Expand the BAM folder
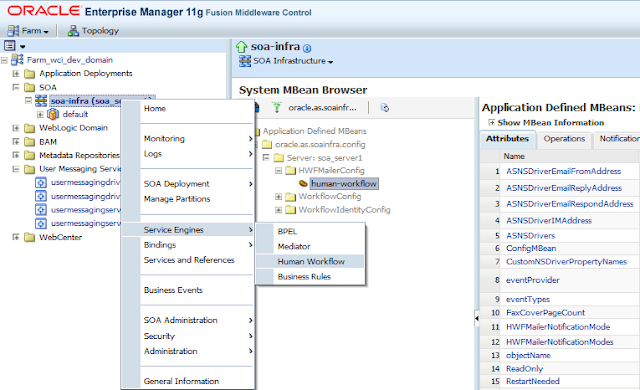Screen dimensions: 640x390 tap(16, 142)
